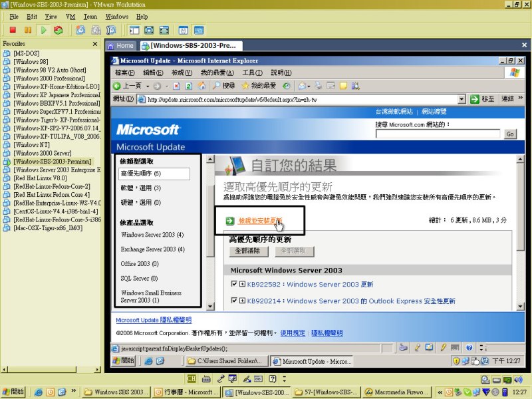
Task: Click the 全部清除 button
Action: point(247,251)
